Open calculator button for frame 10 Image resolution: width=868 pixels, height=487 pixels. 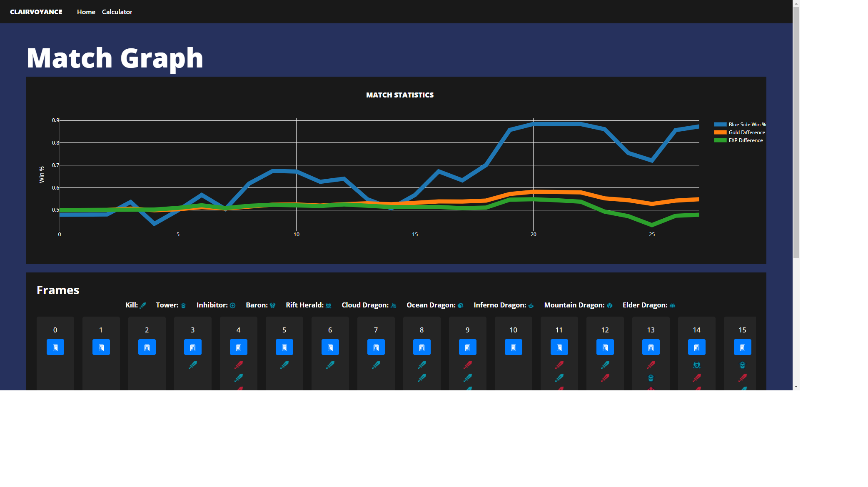click(513, 347)
